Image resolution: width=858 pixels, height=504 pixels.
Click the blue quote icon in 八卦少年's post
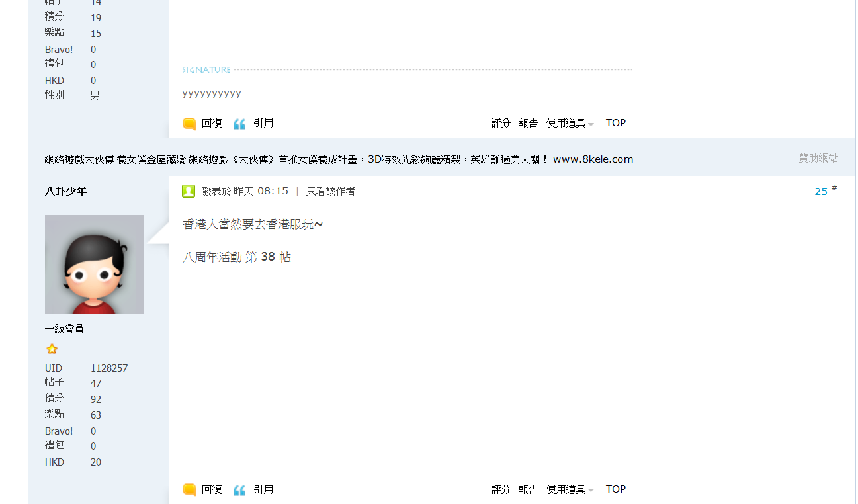[239, 490]
